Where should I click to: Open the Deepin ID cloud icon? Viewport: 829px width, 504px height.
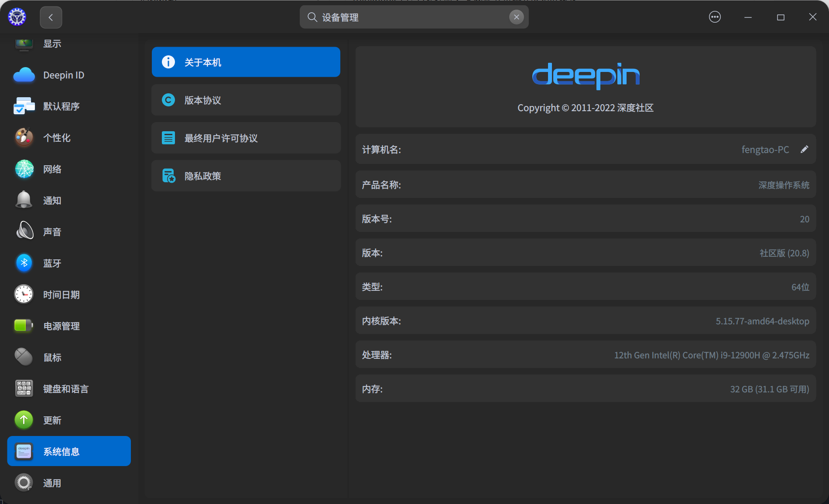pos(24,75)
